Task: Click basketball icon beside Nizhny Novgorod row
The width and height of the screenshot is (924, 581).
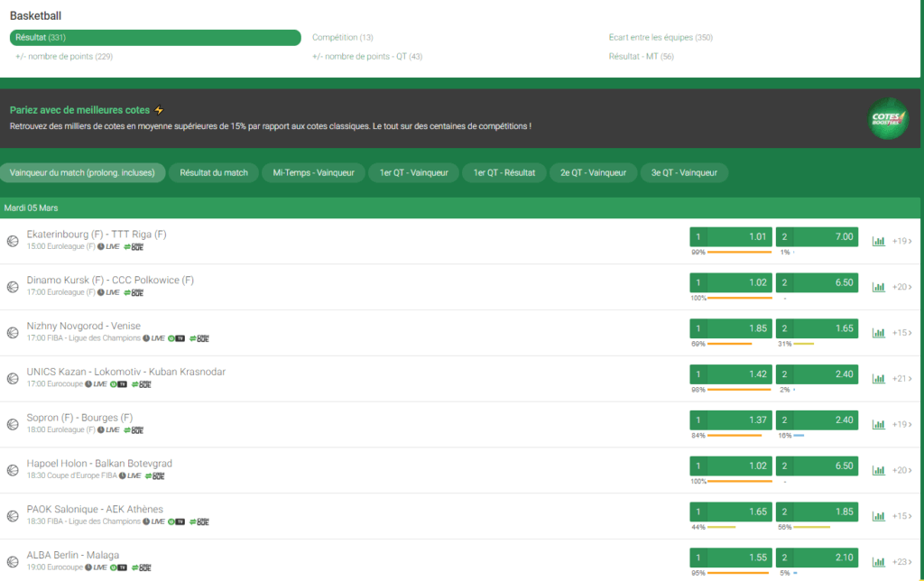Action: [13, 333]
